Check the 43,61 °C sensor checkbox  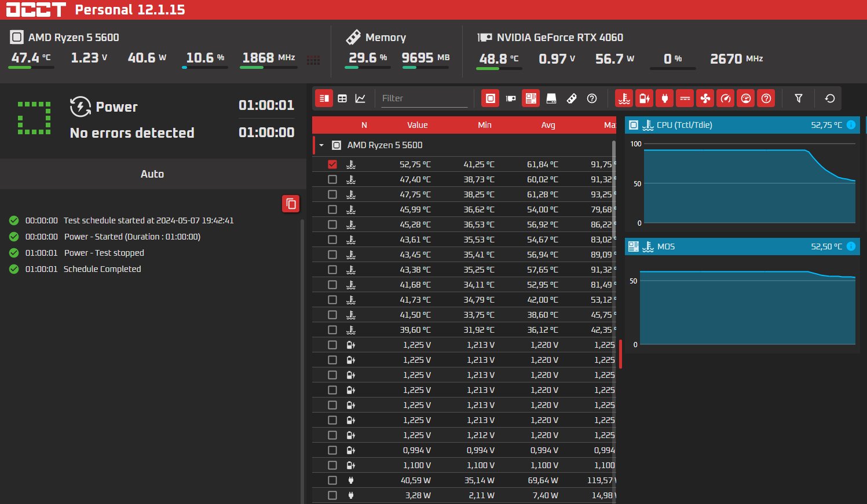[332, 240]
